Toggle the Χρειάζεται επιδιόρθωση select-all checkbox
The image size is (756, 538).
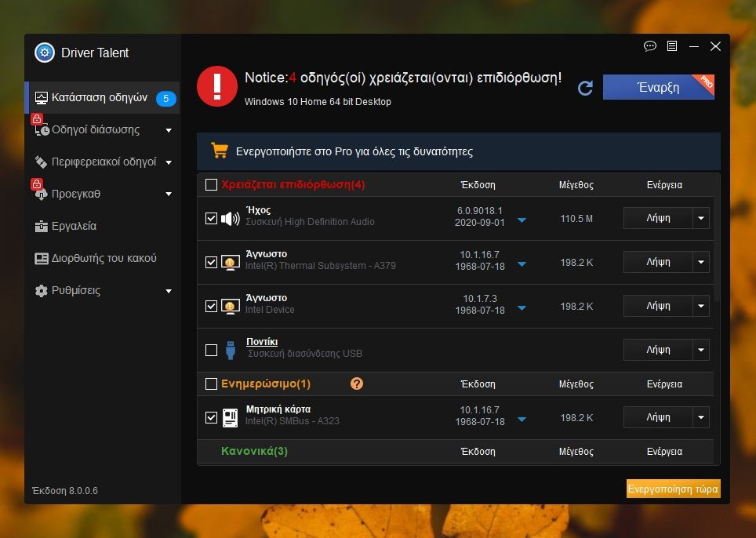click(x=211, y=185)
